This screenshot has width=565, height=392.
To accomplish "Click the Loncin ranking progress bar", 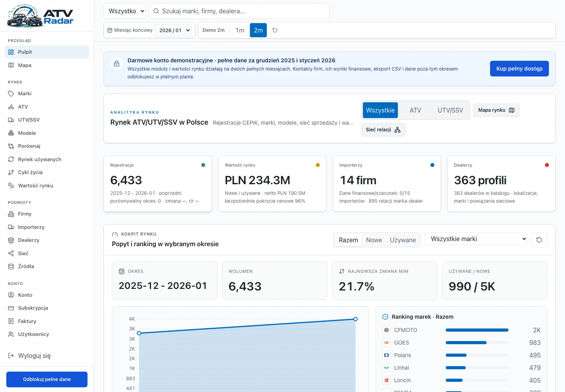I will [x=477, y=380].
